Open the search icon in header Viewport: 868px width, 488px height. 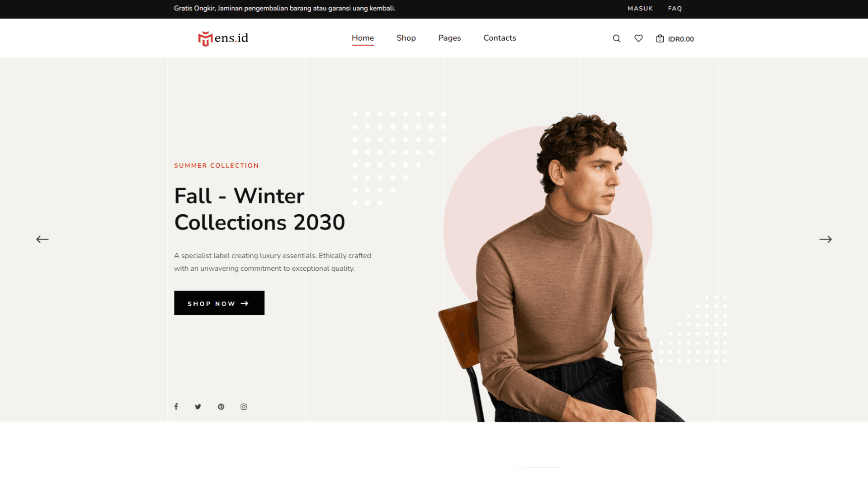(x=616, y=38)
